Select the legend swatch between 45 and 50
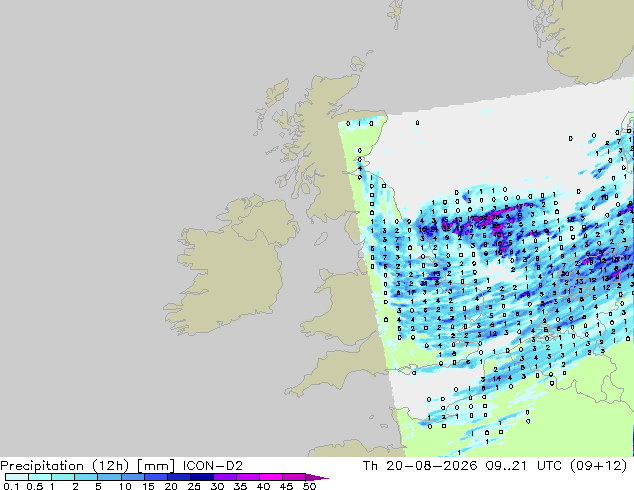Image resolution: width=634 pixels, height=490 pixels. coord(294,477)
